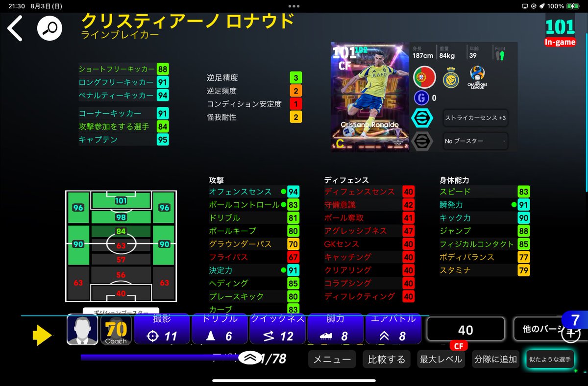Tap the blue 7 badge at right
This screenshot has width=588, height=386.
pos(575,320)
